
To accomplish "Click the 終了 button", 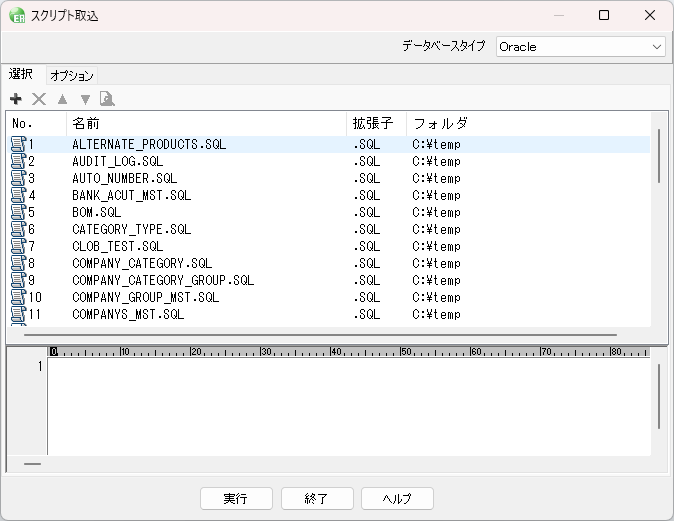I will pyautogui.click(x=317, y=499).
